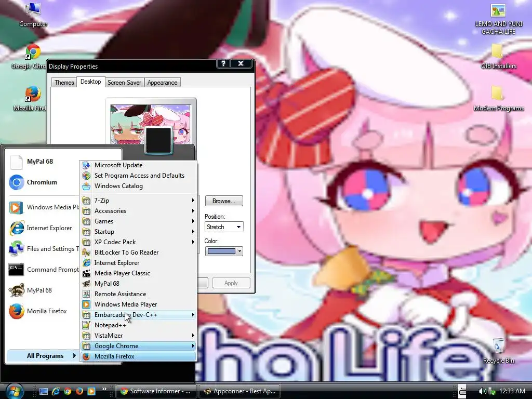The height and width of the screenshot is (399, 532).
Task: Open Google Chrome desktop shortcut
Action: tap(33, 57)
